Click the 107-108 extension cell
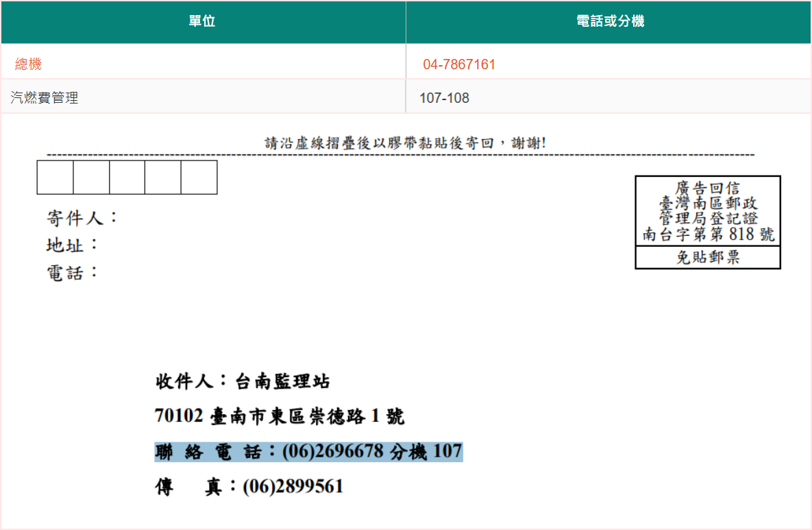 (x=444, y=98)
